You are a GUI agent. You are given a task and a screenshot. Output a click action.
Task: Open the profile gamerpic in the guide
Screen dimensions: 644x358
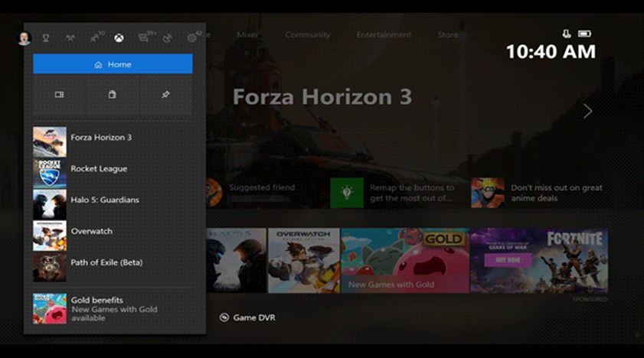[x=25, y=38]
